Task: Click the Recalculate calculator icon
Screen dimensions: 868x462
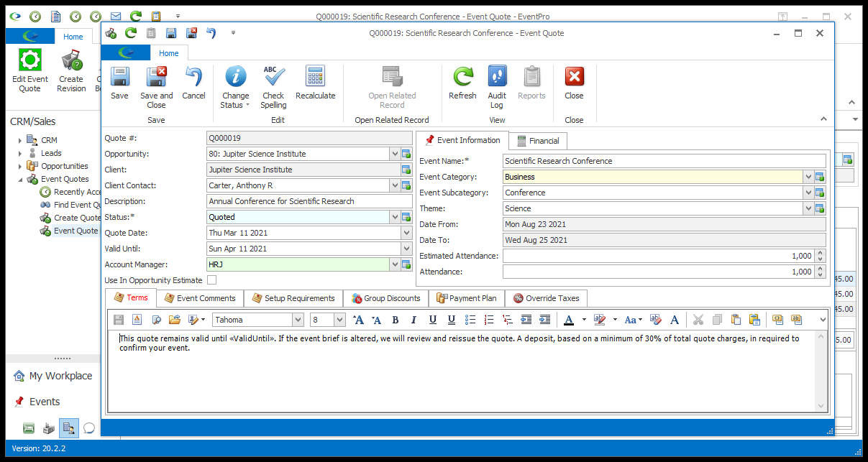Action: click(315, 75)
